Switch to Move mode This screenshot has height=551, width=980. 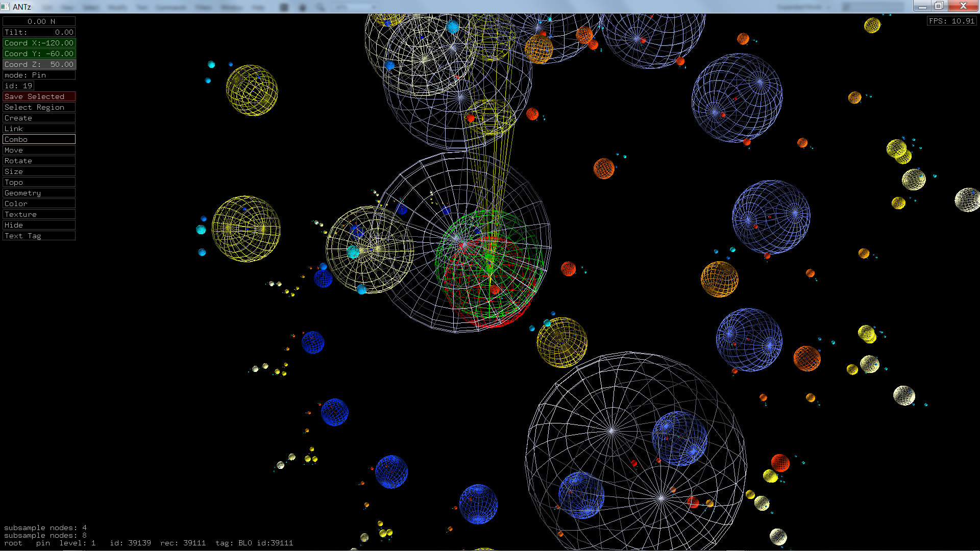click(x=39, y=150)
